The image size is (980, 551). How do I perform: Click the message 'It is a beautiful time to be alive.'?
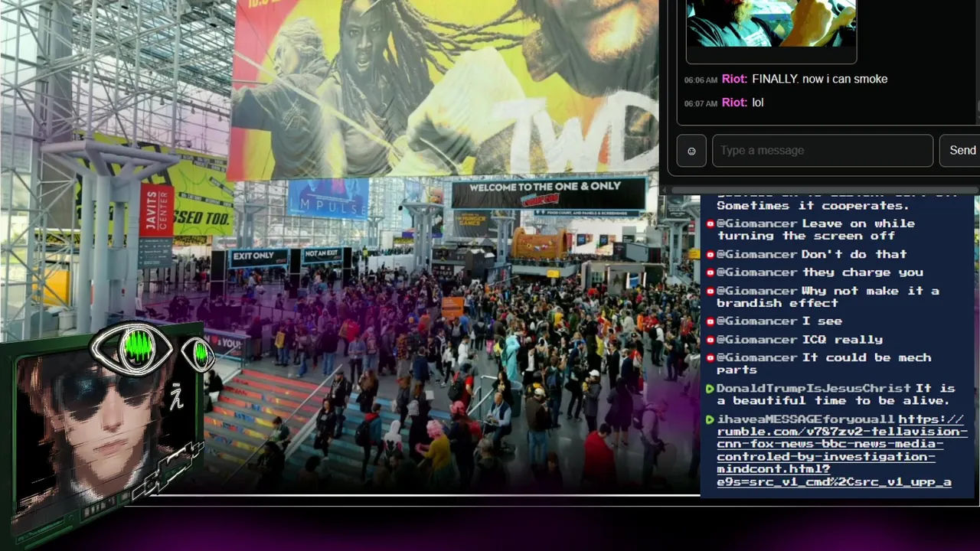pyautogui.click(x=836, y=394)
